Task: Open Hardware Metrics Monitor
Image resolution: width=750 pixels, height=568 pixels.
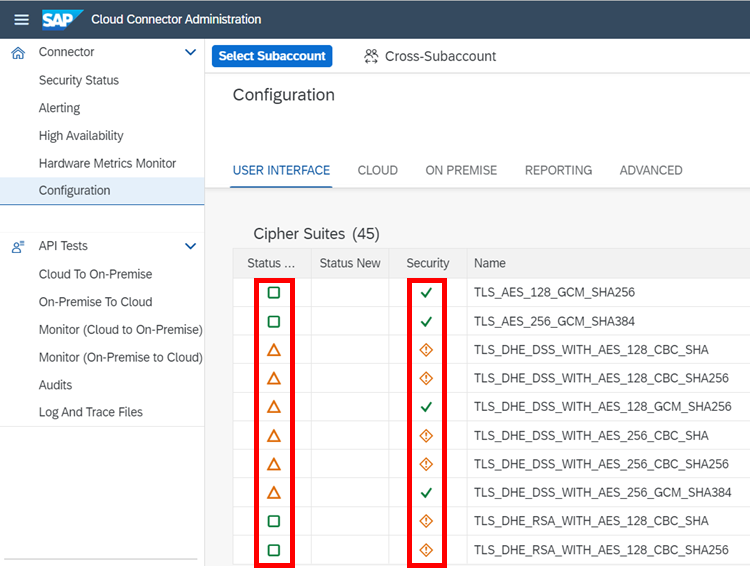Action: [107, 163]
